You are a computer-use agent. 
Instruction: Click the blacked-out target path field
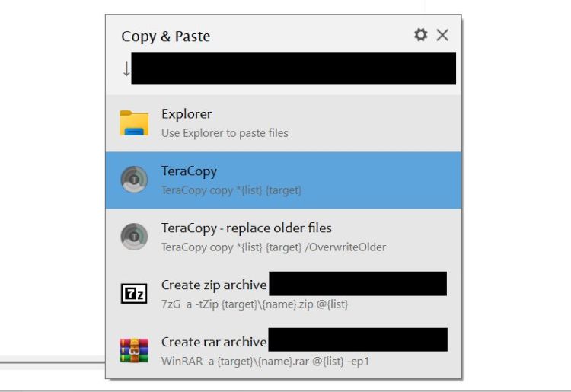(293, 69)
